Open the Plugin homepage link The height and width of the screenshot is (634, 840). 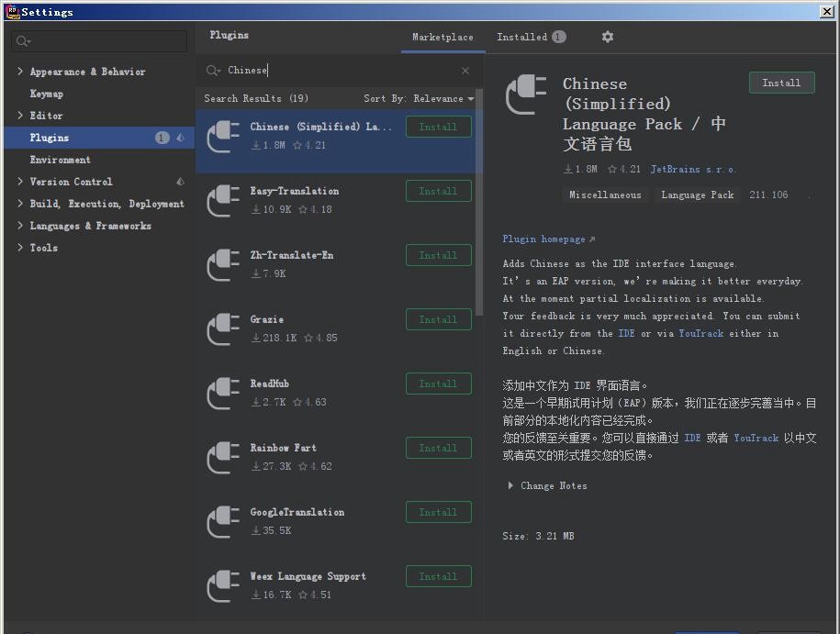(549, 239)
